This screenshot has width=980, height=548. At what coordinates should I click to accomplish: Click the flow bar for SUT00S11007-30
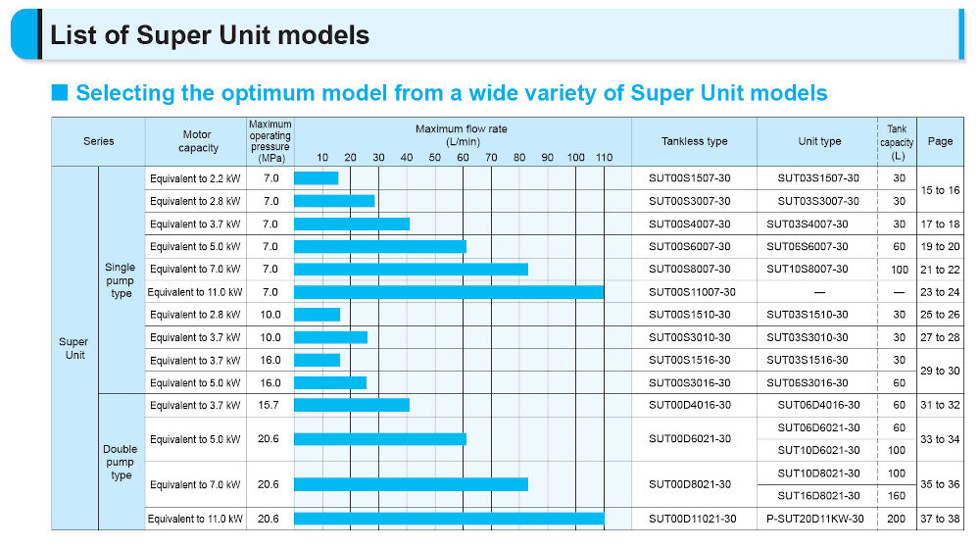[x=449, y=292]
